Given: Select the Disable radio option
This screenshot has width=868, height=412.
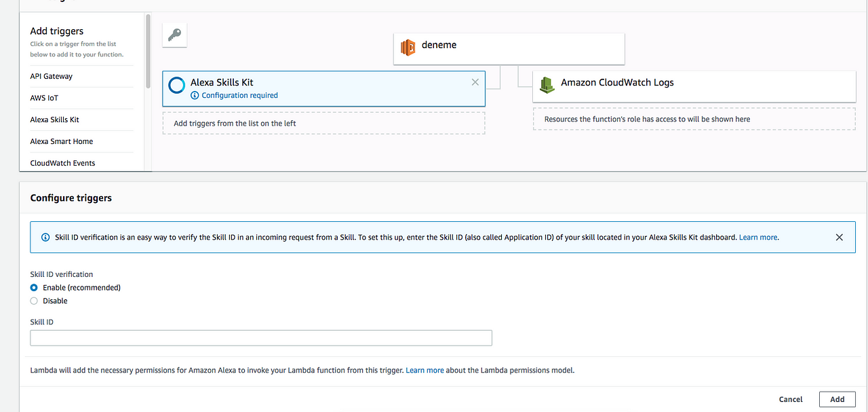Looking at the screenshot, I should pos(34,301).
